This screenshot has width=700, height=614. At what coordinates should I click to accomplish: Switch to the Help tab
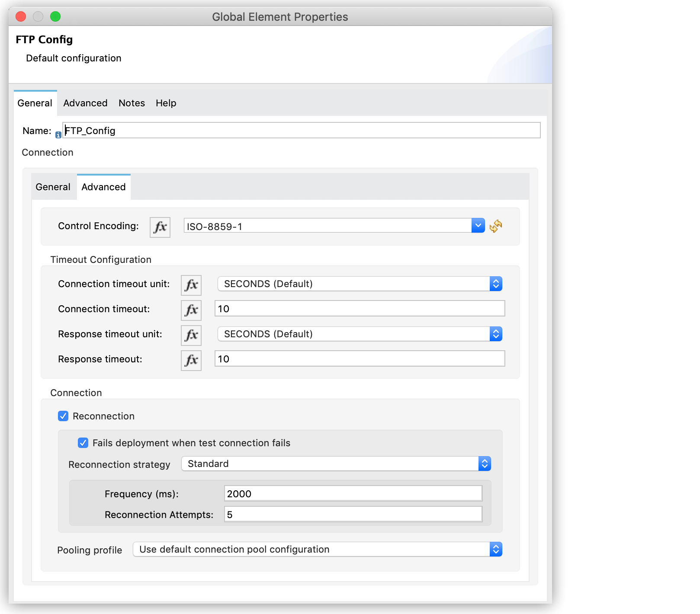[x=166, y=103]
